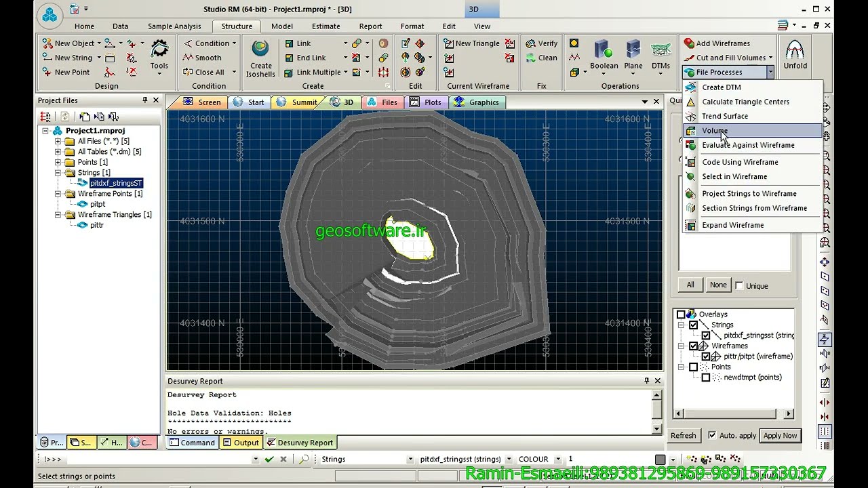The width and height of the screenshot is (868, 488).
Task: Open the File Processes dropdown arrow
Action: coord(770,72)
